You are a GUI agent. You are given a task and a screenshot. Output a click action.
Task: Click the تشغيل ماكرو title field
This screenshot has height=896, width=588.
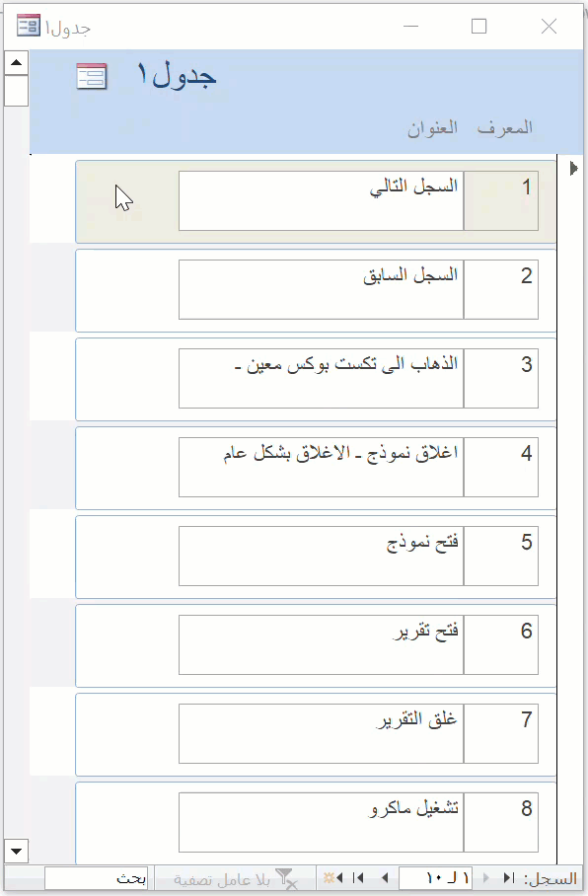322,822
